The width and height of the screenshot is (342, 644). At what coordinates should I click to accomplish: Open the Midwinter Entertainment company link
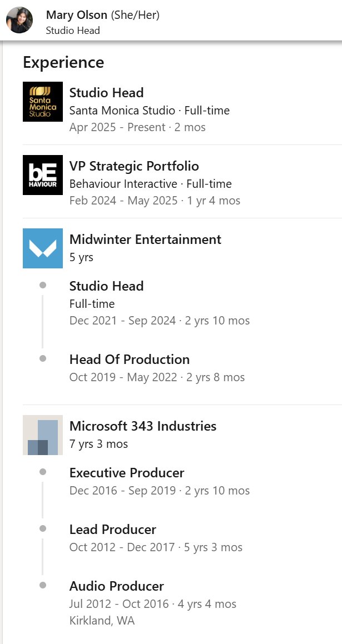click(x=145, y=239)
